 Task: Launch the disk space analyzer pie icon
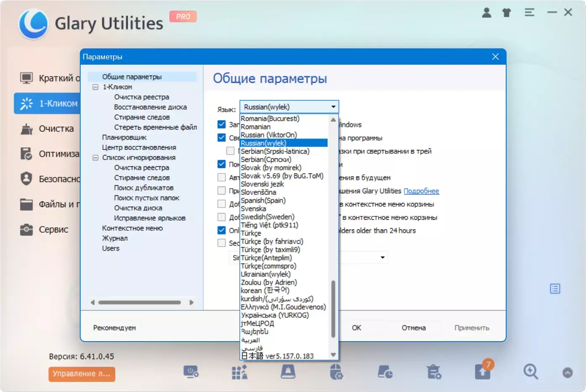point(385,372)
